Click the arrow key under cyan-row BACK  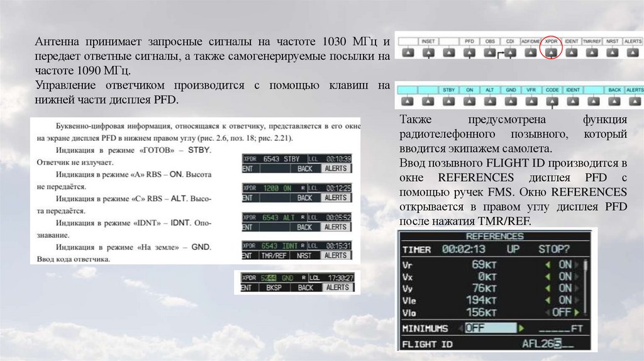(614, 101)
